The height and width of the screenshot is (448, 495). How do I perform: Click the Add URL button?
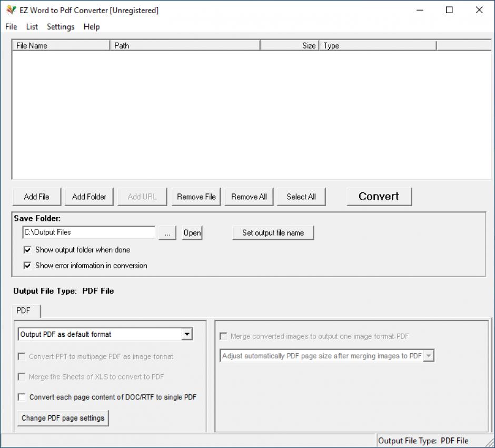click(x=142, y=197)
